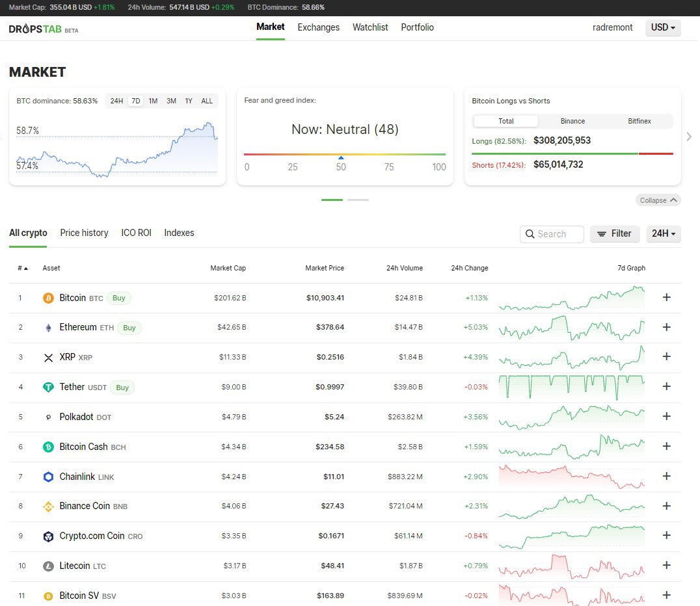The width and height of the screenshot is (700, 606).
Task: Open the Market navigation tab
Action: coord(271,27)
